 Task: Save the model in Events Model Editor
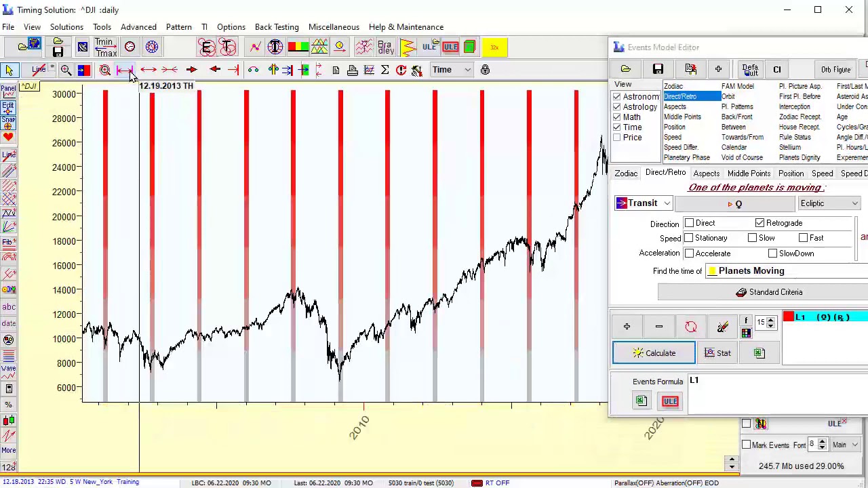point(658,69)
